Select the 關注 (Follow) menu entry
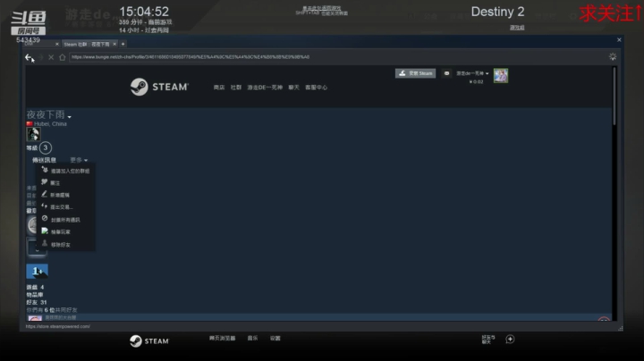 65,182
